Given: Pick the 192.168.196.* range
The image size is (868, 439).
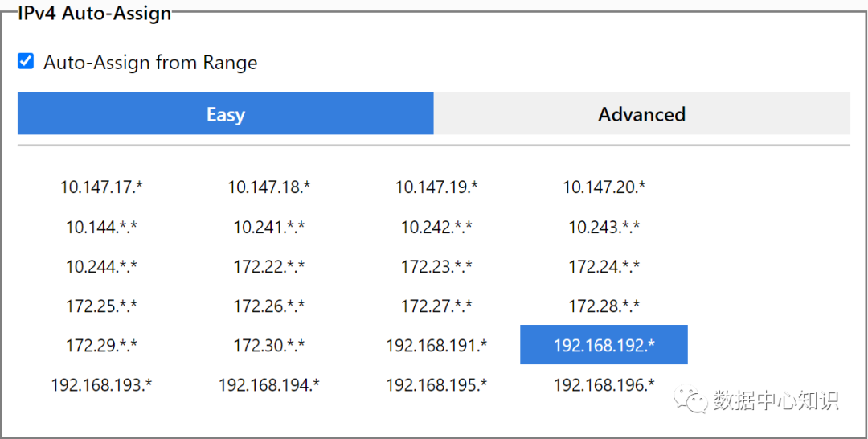Looking at the screenshot, I should click(604, 385).
